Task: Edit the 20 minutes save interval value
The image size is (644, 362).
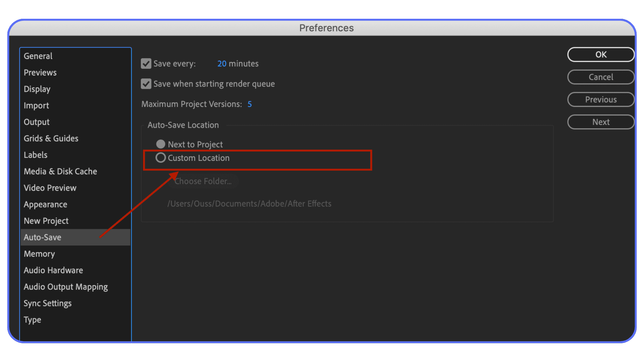Action: [x=222, y=63]
